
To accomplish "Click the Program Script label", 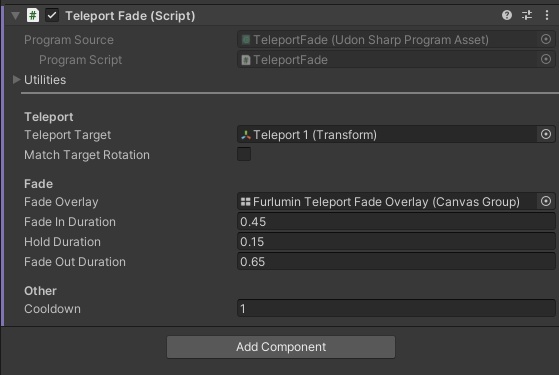I will (x=81, y=60).
